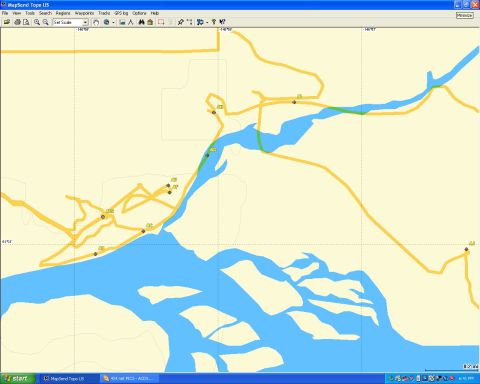Select the waypoint marker at the far right road
The image size is (480, 384).
[x=466, y=249]
